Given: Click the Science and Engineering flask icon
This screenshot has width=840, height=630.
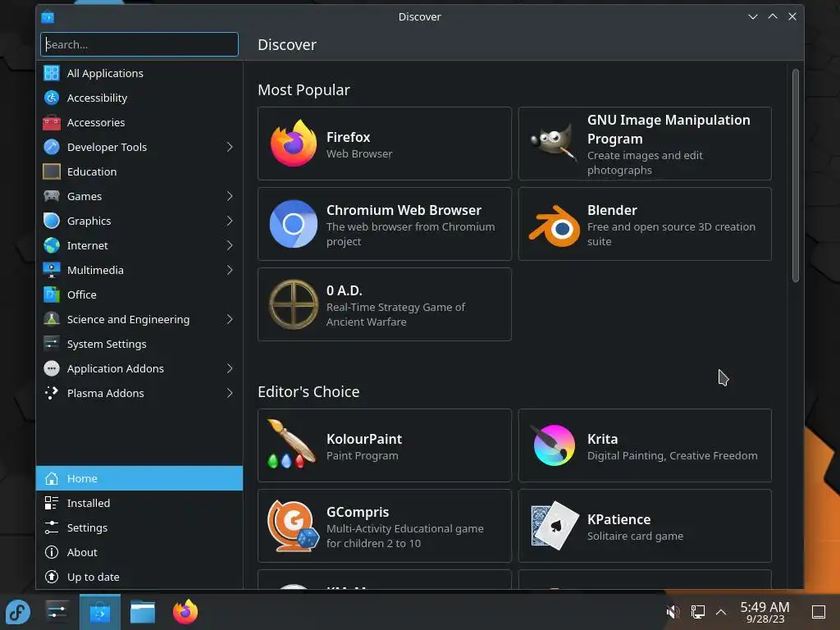Looking at the screenshot, I should (52, 319).
